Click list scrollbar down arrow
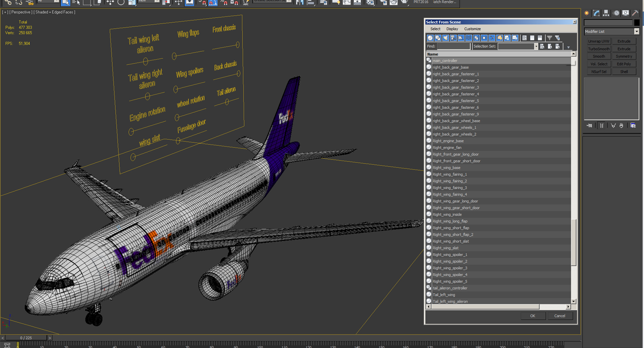 [x=574, y=301]
